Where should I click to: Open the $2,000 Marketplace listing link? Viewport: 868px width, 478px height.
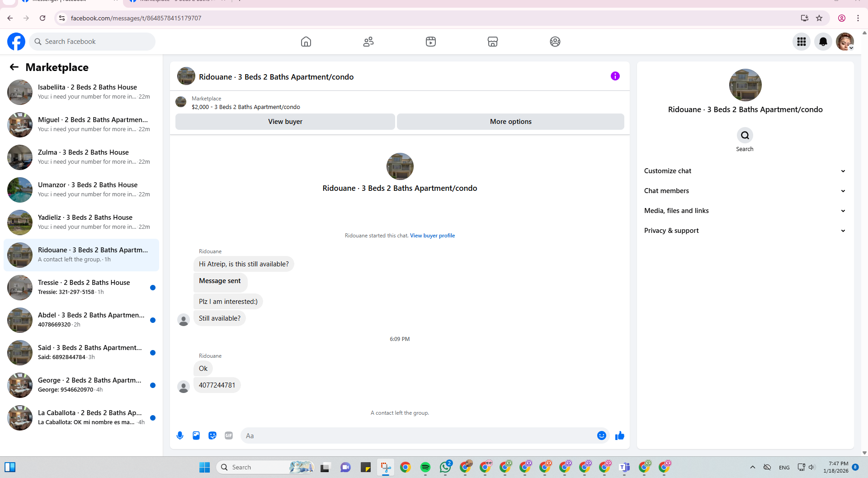[x=245, y=107]
